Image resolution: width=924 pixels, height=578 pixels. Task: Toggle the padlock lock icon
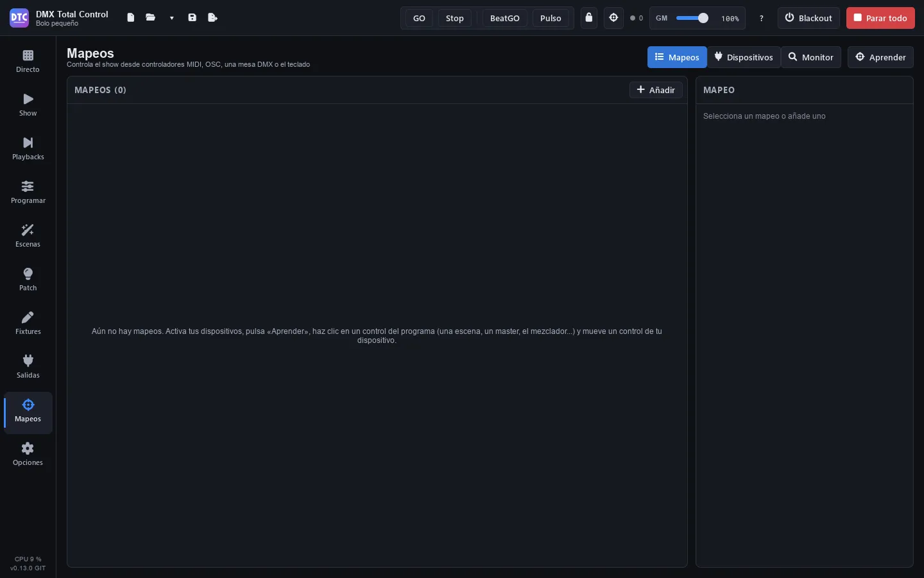point(589,18)
